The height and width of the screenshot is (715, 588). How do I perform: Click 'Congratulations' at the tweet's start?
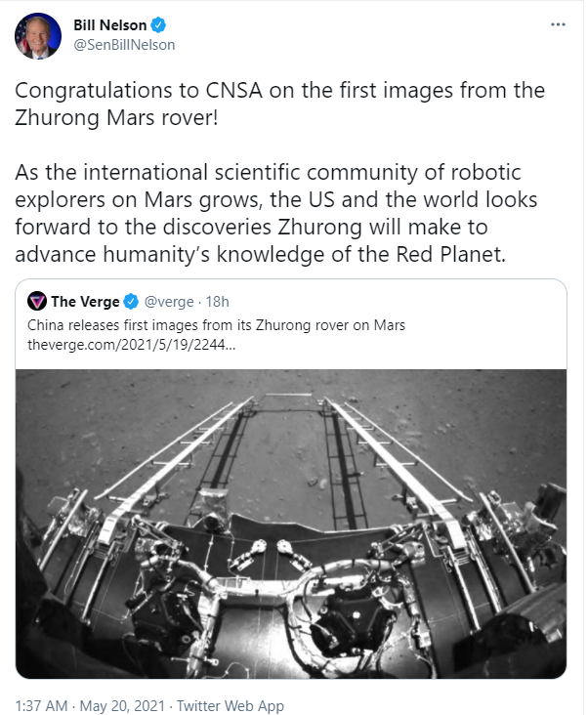95,91
